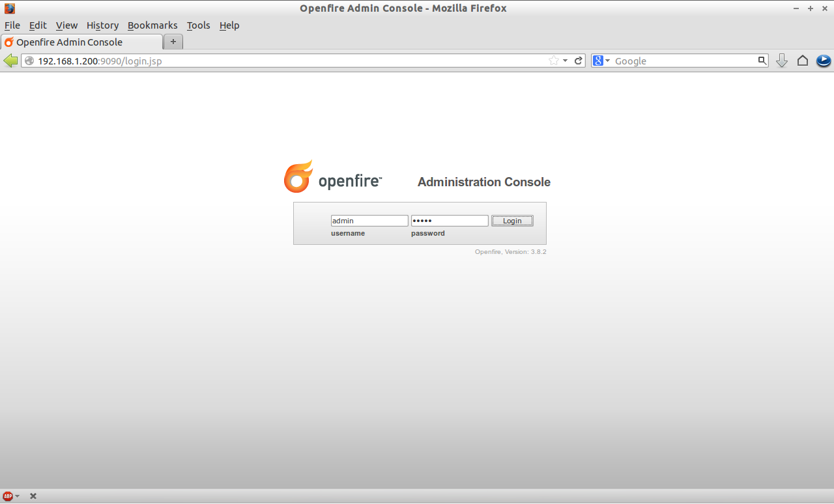Focus the password input field
Viewport: 834px width, 504px height.
click(450, 221)
